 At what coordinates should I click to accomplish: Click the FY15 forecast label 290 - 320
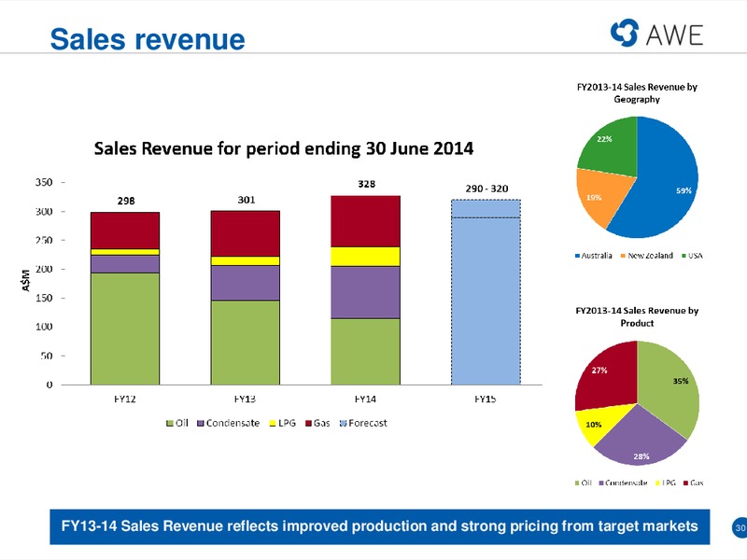[486, 189]
